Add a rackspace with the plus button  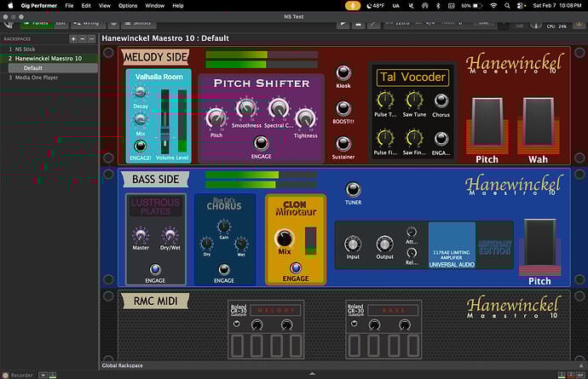[x=72, y=38]
